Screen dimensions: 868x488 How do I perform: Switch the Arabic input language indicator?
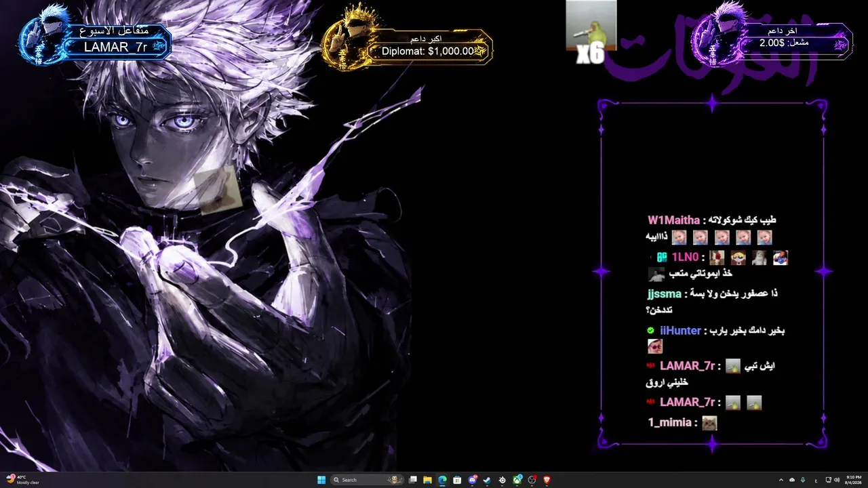coord(815,480)
